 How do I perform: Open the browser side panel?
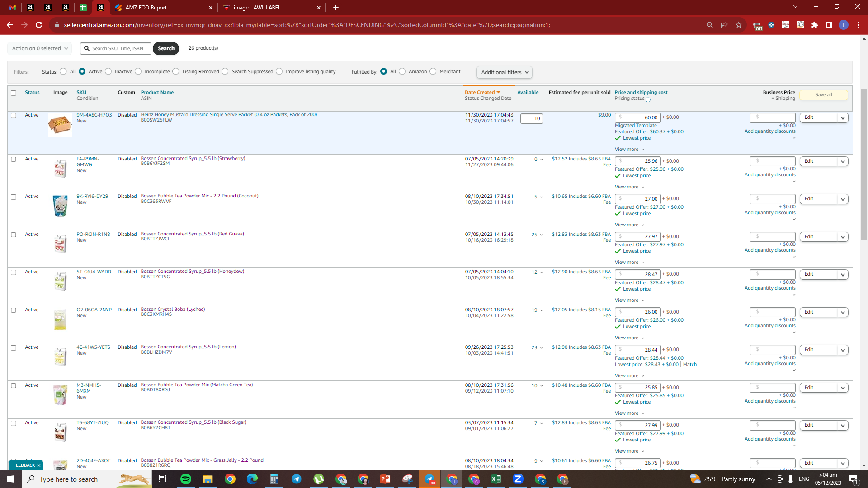[x=829, y=25]
